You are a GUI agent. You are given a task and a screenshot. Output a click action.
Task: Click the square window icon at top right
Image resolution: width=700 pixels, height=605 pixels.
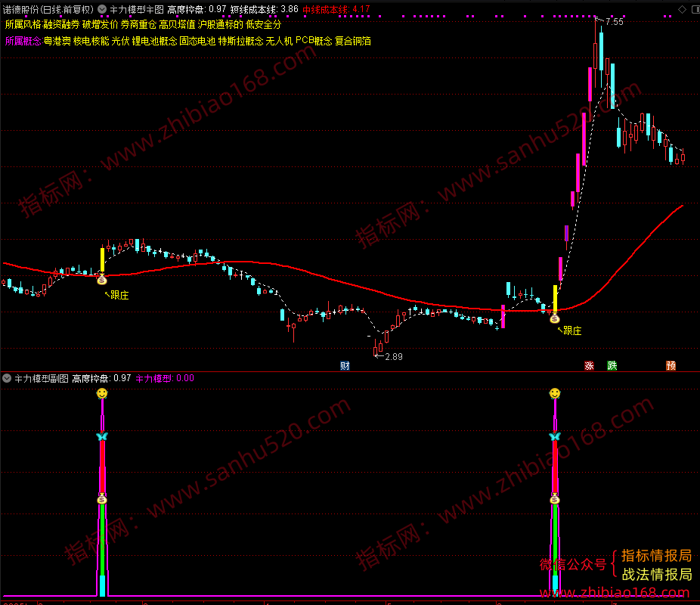695,9
